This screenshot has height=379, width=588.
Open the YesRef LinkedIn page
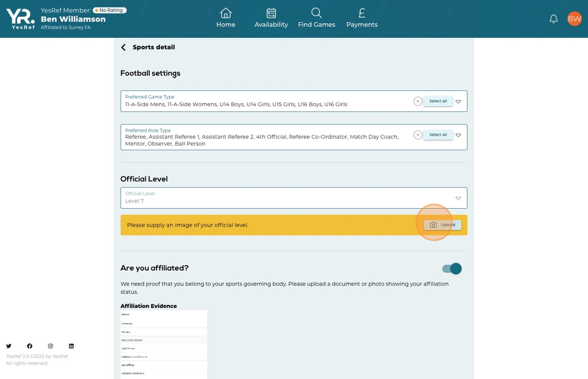pyautogui.click(x=71, y=346)
